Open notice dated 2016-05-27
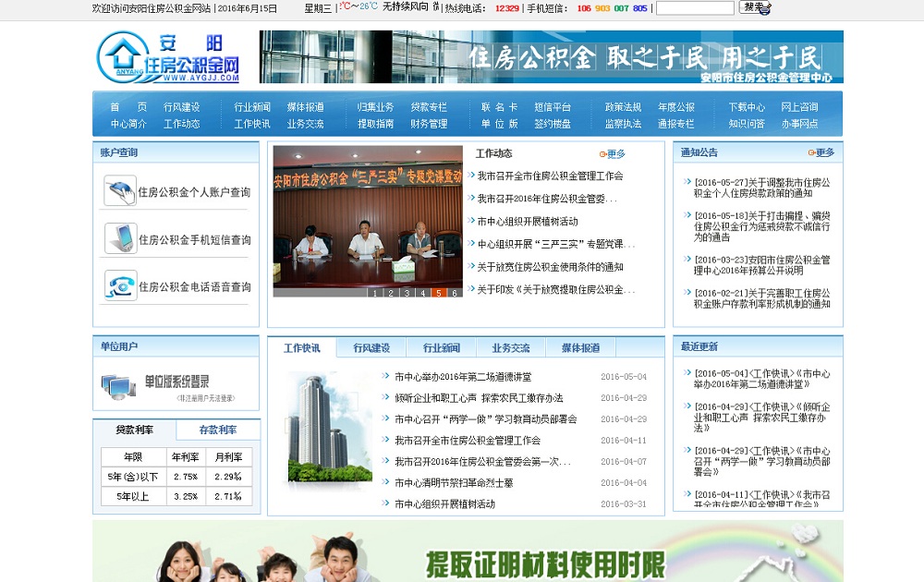 (x=761, y=188)
